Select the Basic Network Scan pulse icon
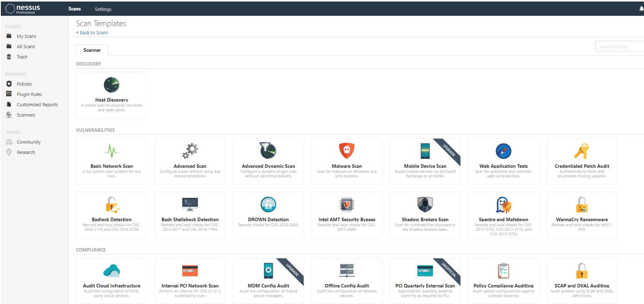Viewport: 644px width, 304px height. pyautogui.click(x=111, y=151)
